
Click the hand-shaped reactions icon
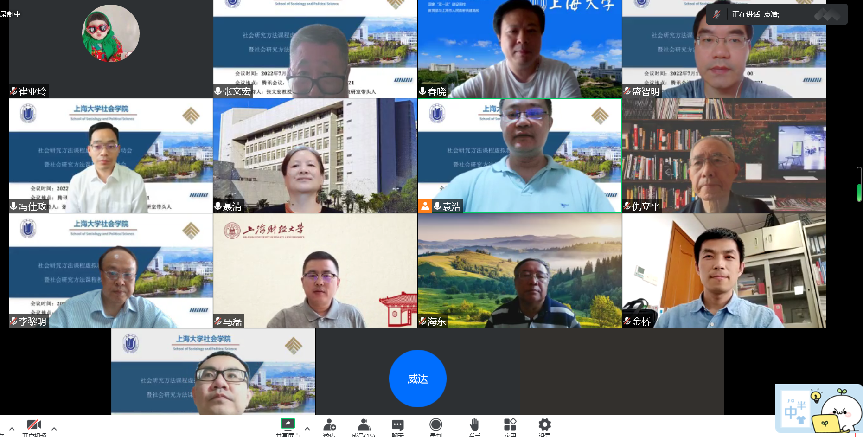pos(474,426)
